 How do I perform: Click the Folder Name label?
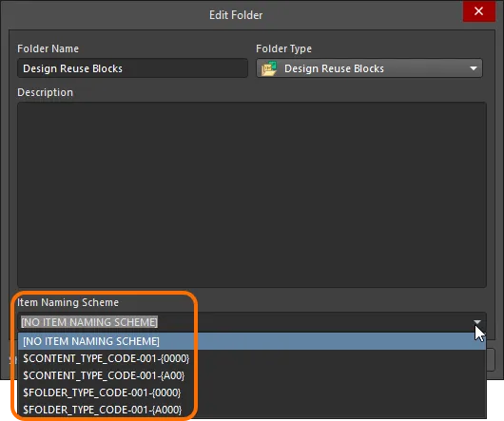(x=48, y=48)
